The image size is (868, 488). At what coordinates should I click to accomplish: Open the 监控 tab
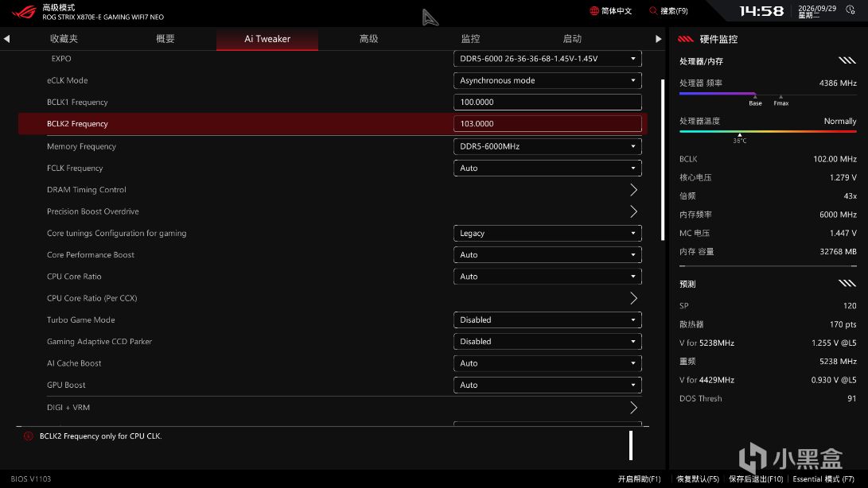point(470,39)
